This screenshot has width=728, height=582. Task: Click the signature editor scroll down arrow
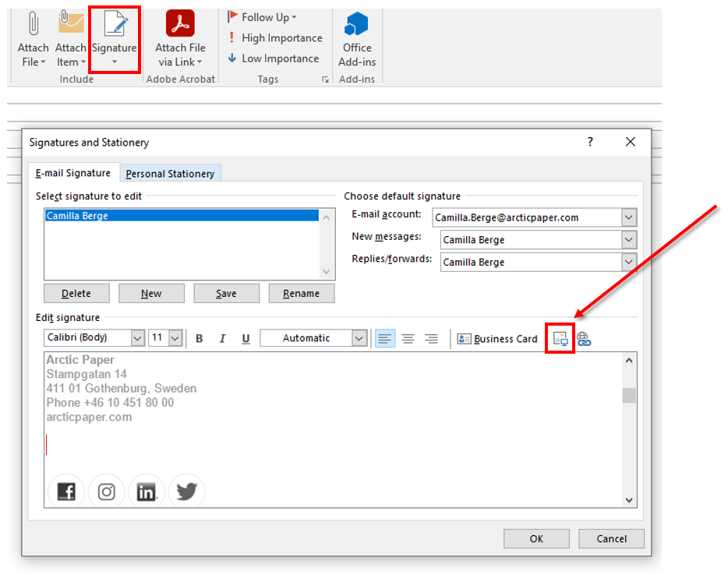point(629,500)
